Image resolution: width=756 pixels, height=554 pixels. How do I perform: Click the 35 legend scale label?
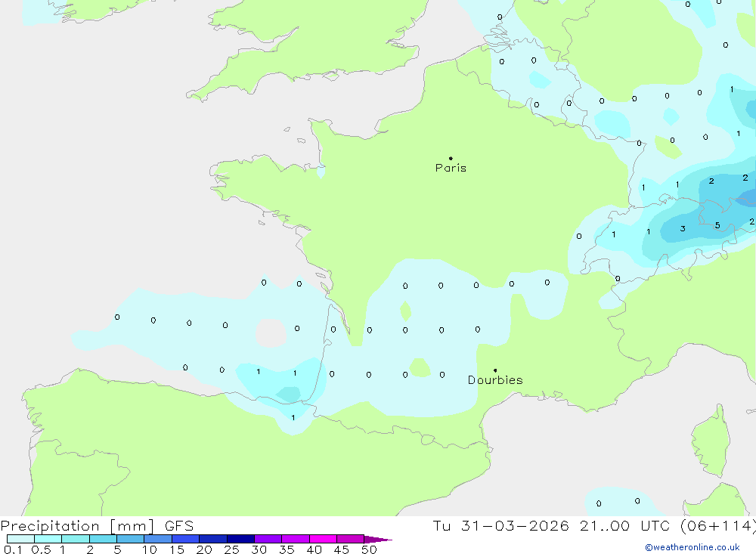point(287,549)
